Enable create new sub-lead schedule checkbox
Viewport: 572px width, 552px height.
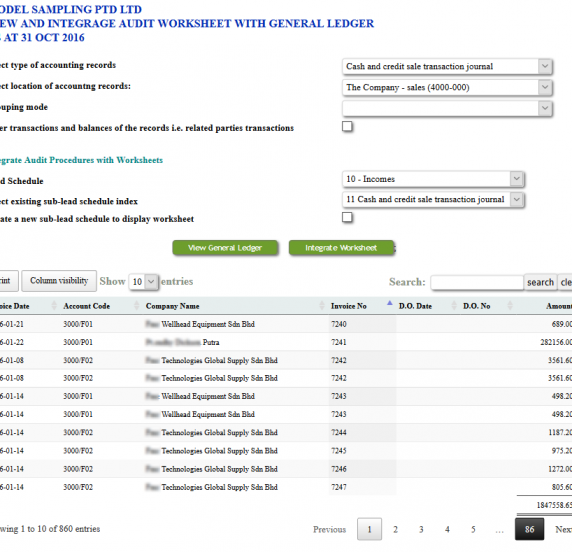coord(347,217)
